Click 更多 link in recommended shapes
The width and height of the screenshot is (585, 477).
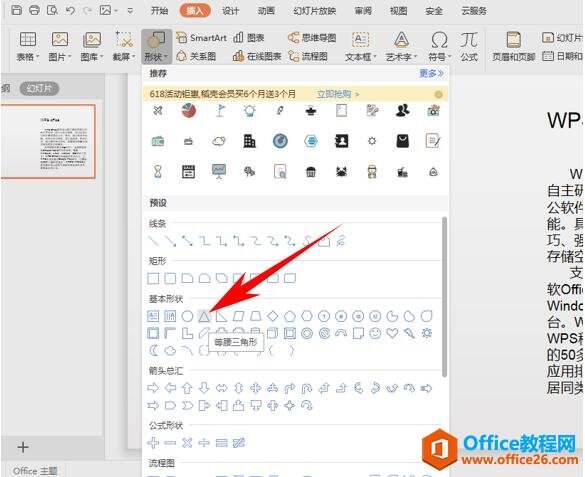(x=431, y=73)
